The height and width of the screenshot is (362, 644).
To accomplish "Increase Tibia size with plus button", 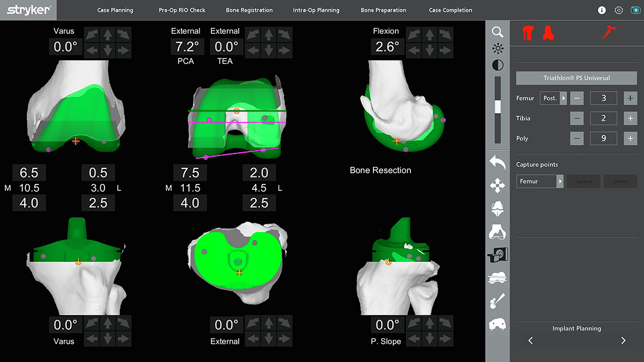I will point(630,119).
